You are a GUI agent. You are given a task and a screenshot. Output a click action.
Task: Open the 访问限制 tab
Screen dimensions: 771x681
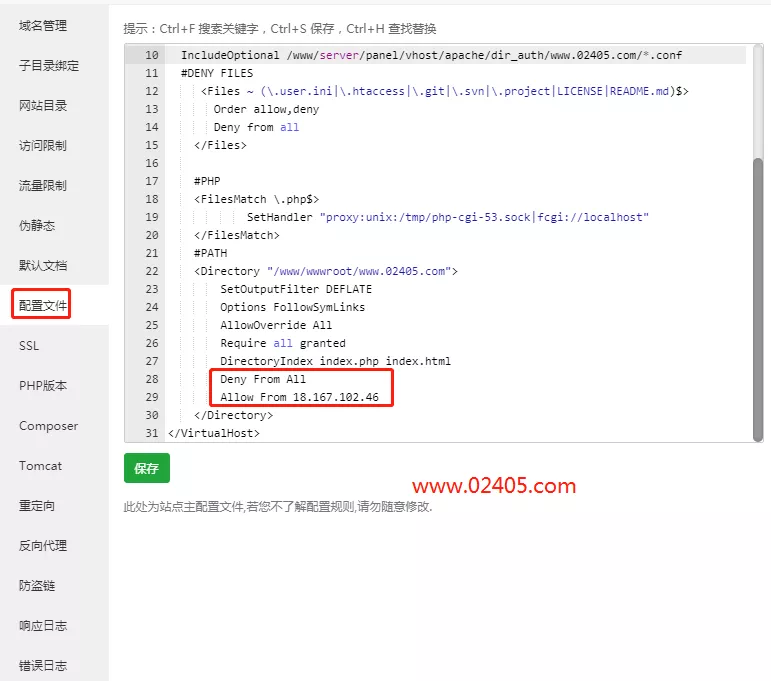click(x=43, y=146)
